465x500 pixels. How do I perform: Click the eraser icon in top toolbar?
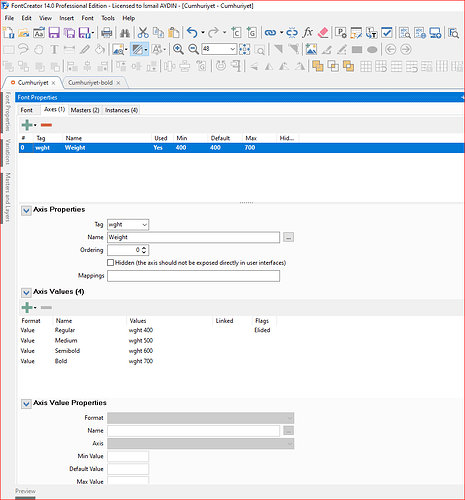click(323, 33)
